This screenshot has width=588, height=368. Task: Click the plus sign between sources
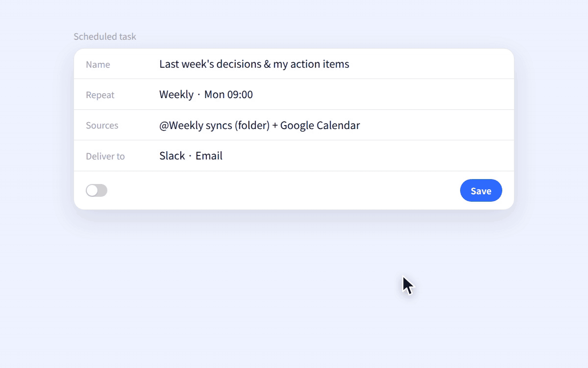(275, 126)
